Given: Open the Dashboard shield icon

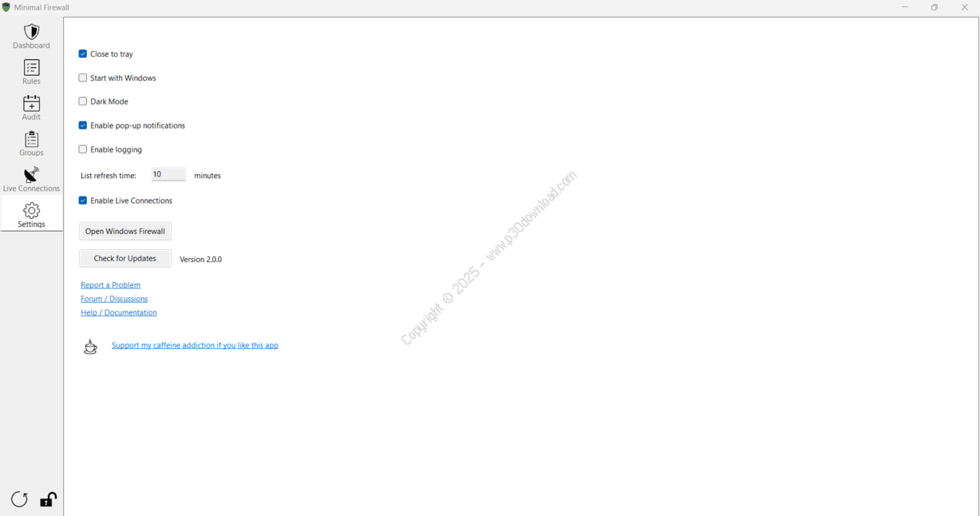Looking at the screenshot, I should (x=32, y=32).
